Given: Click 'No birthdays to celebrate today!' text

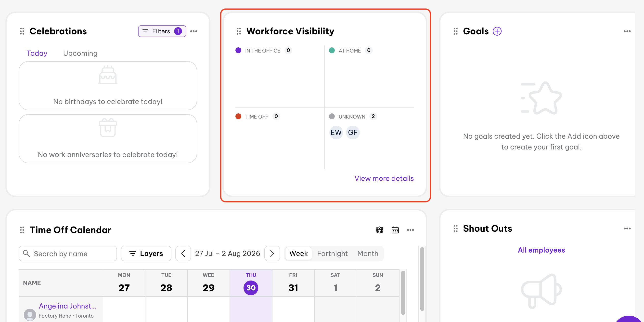Looking at the screenshot, I should click(108, 102).
